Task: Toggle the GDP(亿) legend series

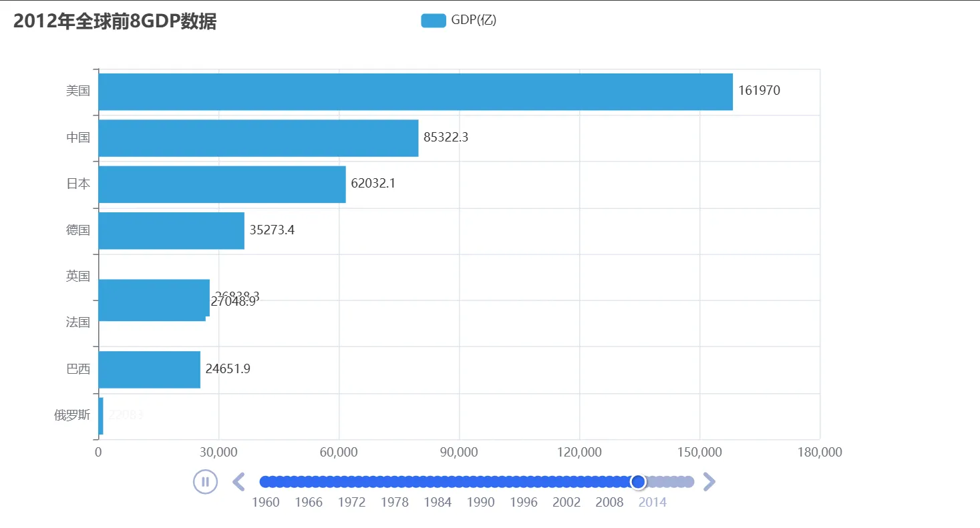Action: 474,20
